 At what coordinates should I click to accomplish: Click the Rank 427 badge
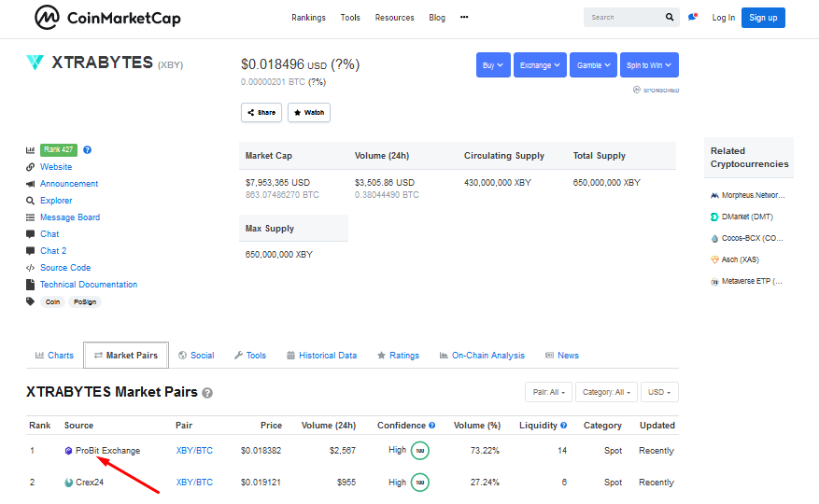(59, 150)
